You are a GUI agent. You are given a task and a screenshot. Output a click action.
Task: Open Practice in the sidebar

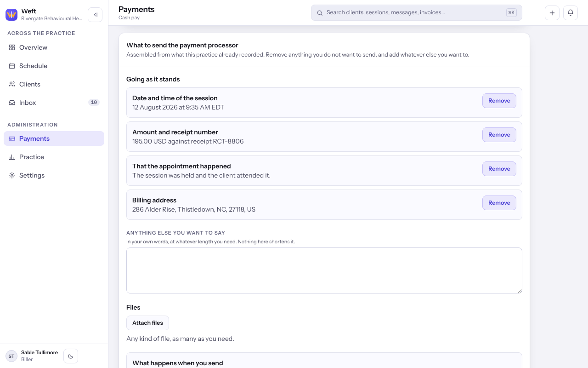[x=54, y=157]
